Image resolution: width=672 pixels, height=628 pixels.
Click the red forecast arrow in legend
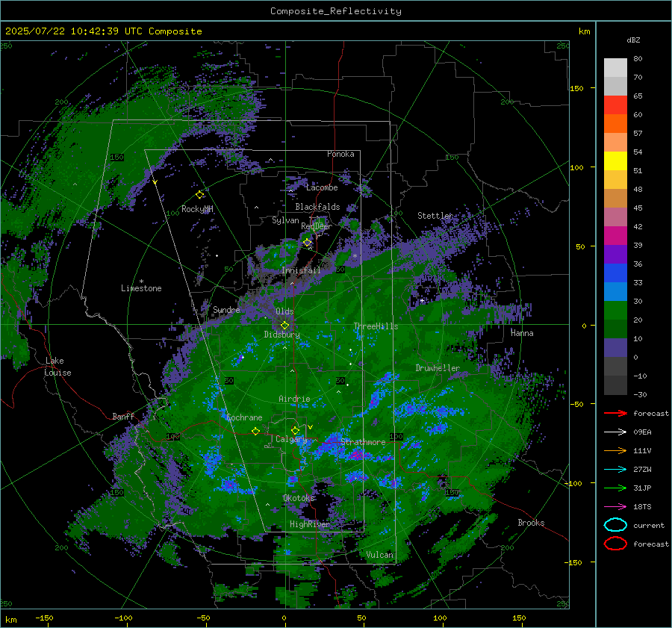(x=615, y=413)
